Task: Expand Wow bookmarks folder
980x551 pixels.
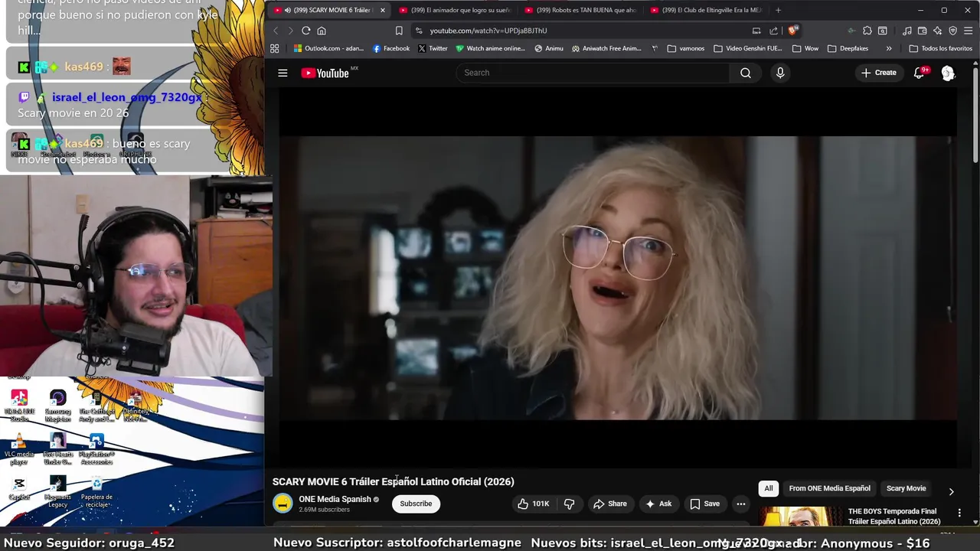Action: (x=805, y=48)
